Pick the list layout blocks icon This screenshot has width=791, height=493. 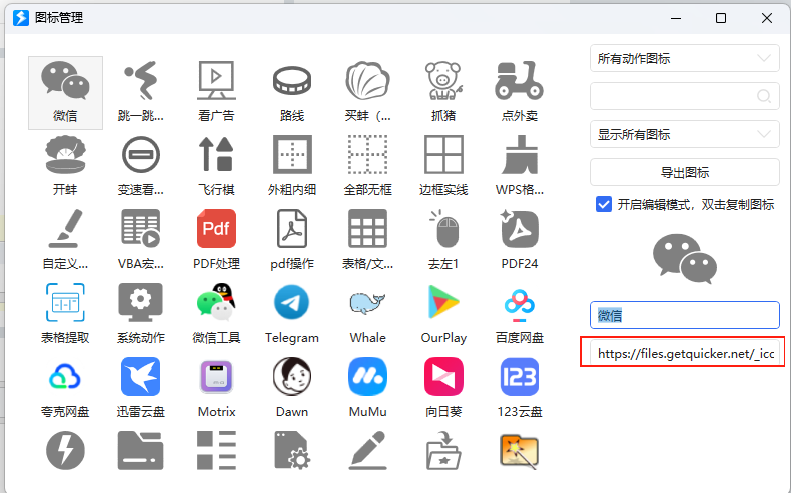pos(216,451)
